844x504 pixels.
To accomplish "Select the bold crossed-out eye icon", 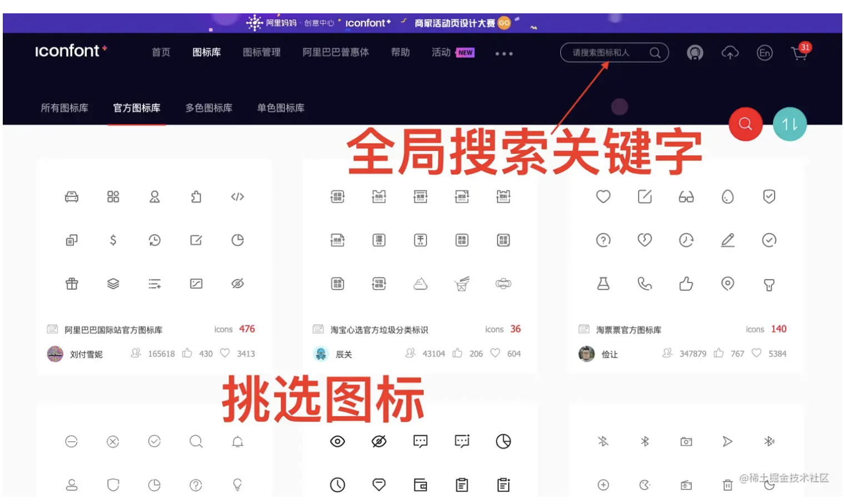I will (x=379, y=441).
